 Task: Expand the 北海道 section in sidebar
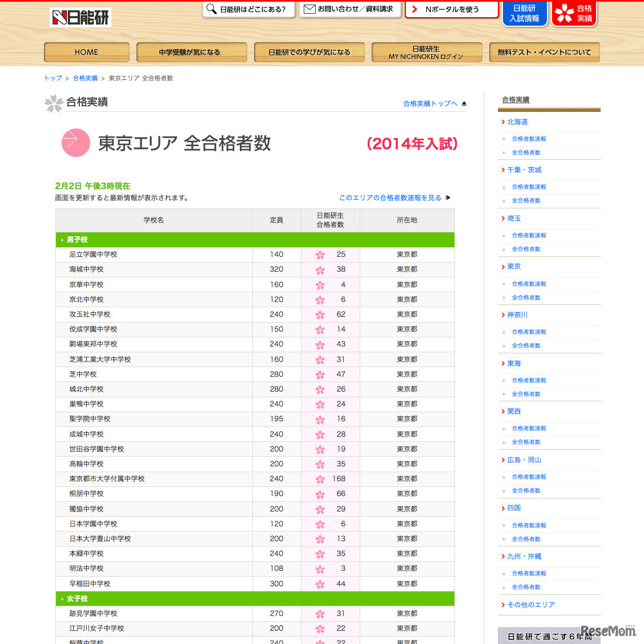tap(517, 122)
